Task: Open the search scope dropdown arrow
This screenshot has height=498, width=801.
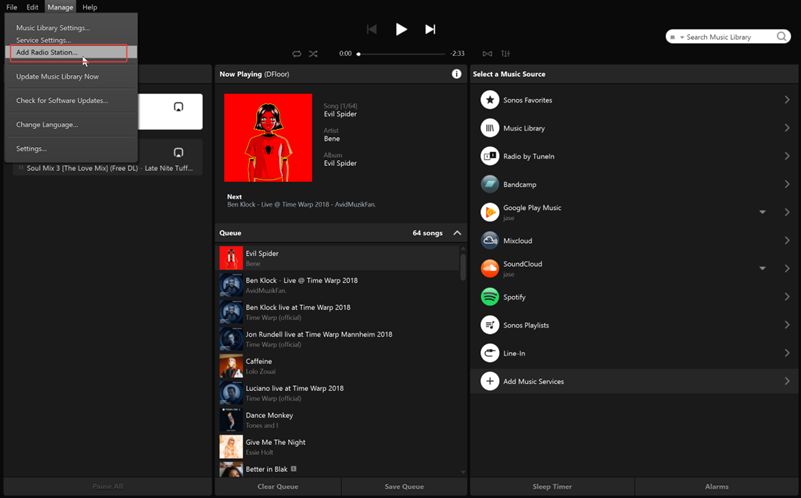Action: (x=682, y=37)
